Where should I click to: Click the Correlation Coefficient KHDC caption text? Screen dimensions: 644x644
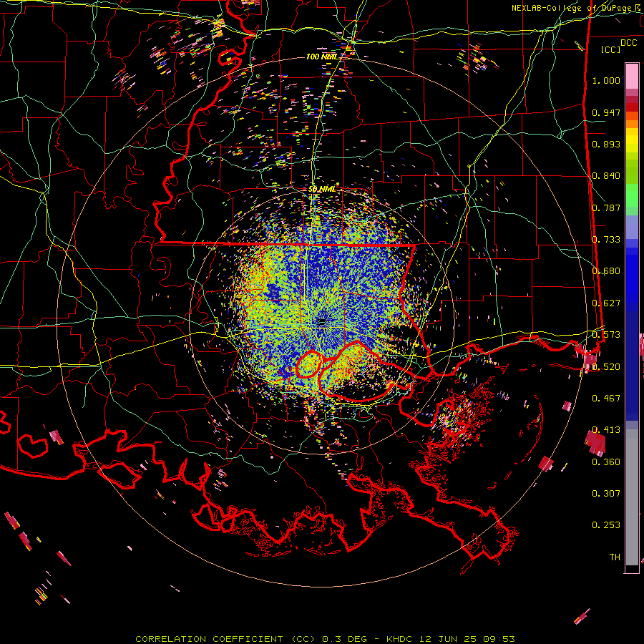point(325,639)
